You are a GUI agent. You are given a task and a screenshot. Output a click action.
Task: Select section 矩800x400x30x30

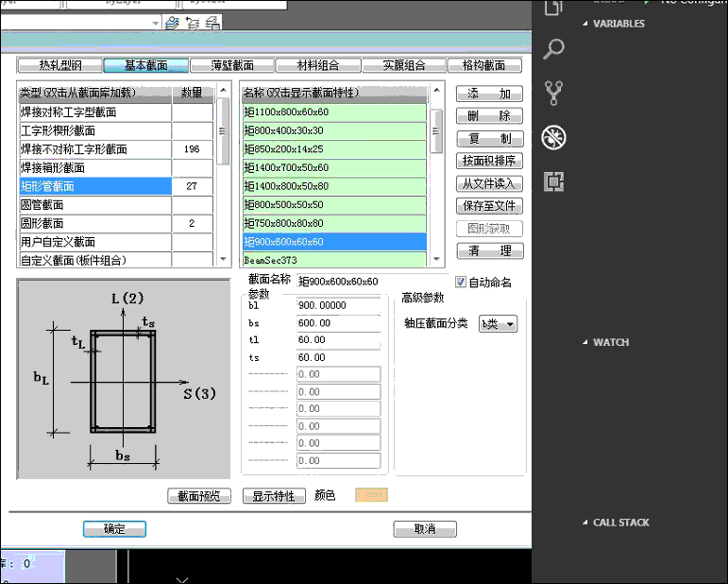tap(334, 130)
